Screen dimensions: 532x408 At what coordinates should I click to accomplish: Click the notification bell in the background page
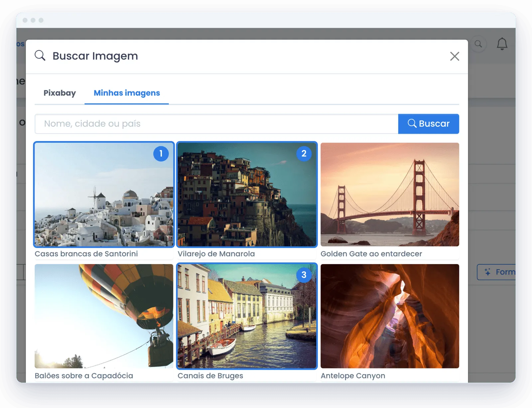[x=502, y=44]
